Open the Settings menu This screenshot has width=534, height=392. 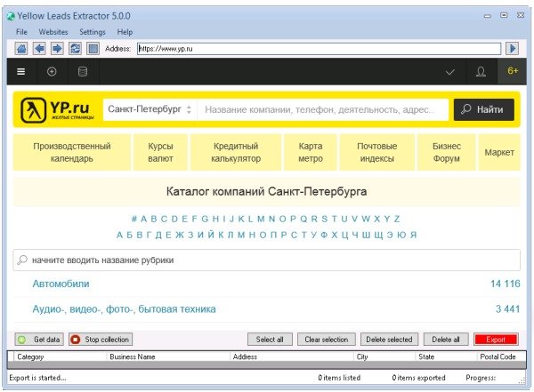point(92,32)
